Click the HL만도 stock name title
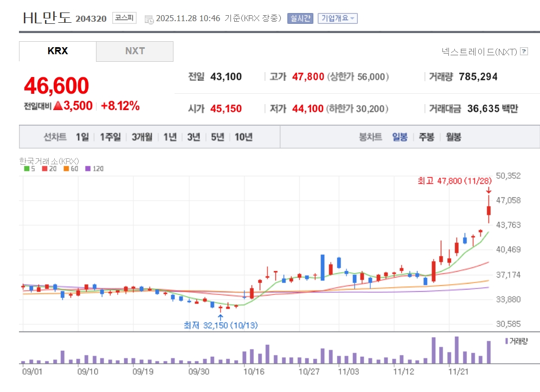This screenshot has width=540, height=392. click(x=47, y=18)
